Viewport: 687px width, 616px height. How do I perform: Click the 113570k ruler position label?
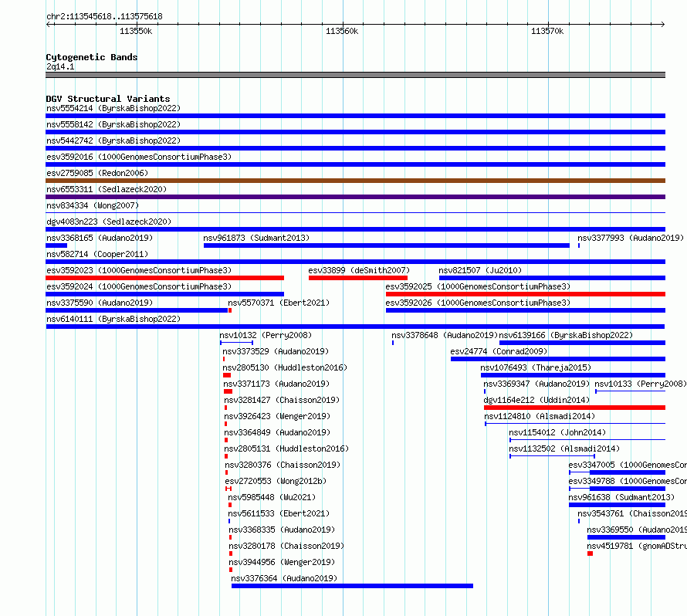pos(547,31)
